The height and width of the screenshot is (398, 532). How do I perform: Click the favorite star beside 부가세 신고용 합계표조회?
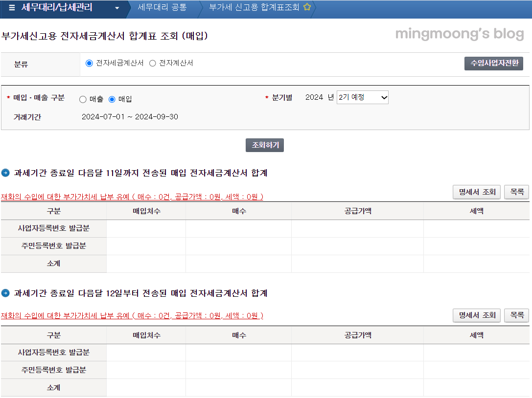[x=307, y=8]
